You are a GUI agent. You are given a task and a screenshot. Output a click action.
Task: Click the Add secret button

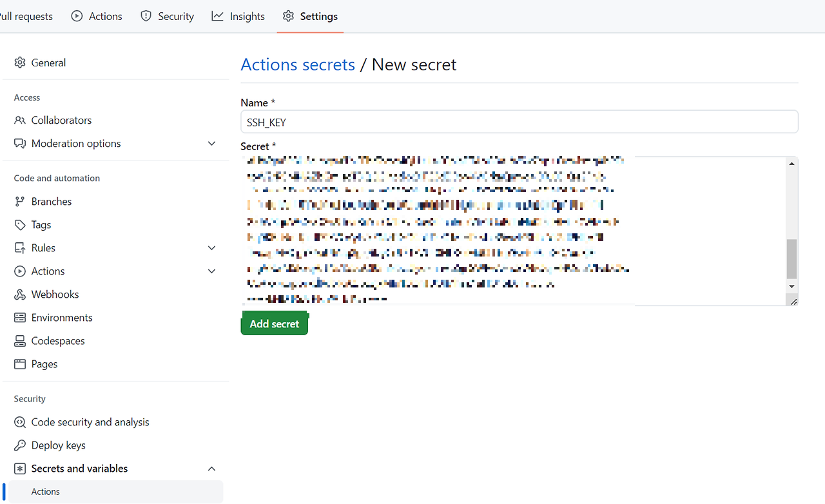(x=275, y=324)
